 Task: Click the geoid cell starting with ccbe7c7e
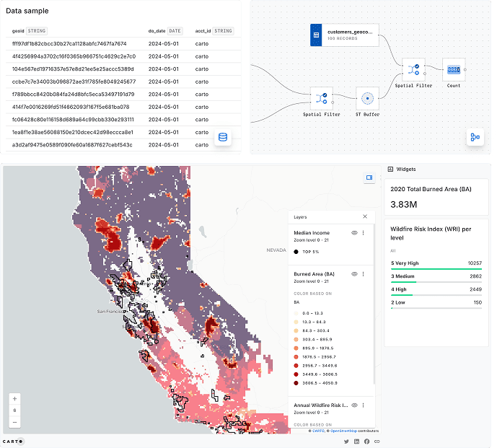coord(74,82)
